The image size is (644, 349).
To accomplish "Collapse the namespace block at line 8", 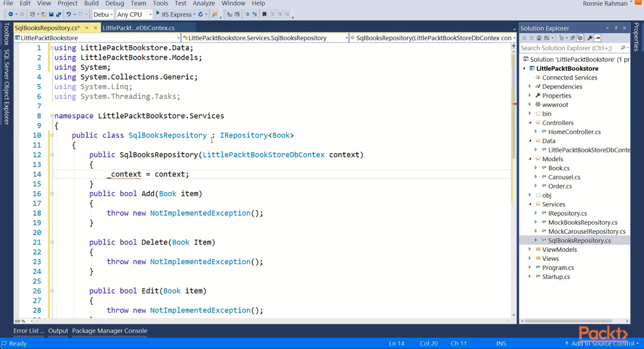I will [x=52, y=116].
